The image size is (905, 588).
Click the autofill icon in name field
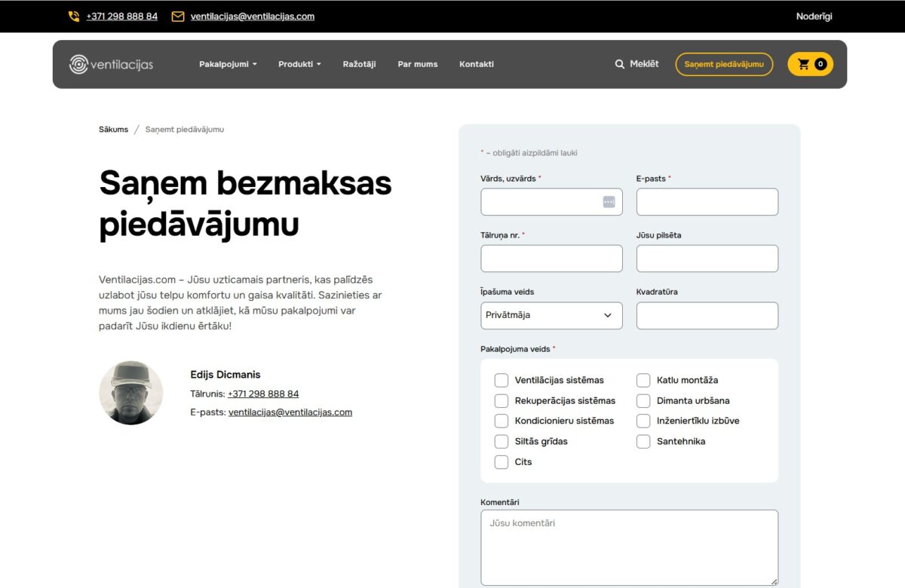pyautogui.click(x=609, y=202)
